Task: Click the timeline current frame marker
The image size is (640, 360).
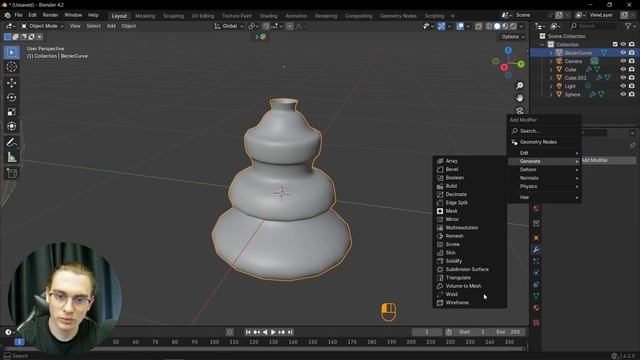Action: pyautogui.click(x=19, y=342)
